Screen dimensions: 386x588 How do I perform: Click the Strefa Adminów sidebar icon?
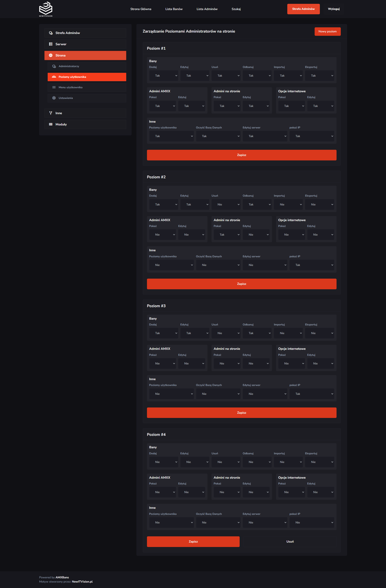pos(51,33)
